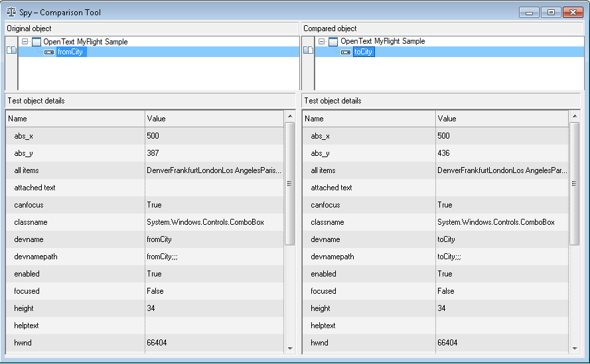Collapse the OpenText MyFlight Sample node in Compared object
Image resolution: width=590 pixels, height=364 pixels.
[321, 42]
